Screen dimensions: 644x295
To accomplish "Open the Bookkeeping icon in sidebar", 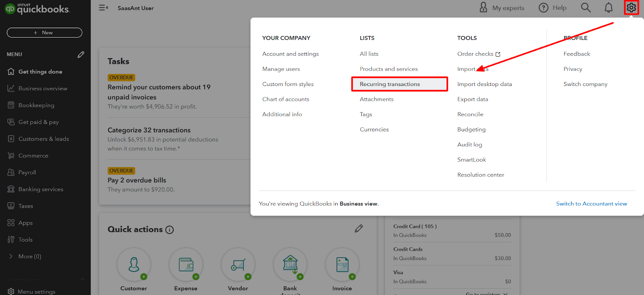I will tap(11, 105).
